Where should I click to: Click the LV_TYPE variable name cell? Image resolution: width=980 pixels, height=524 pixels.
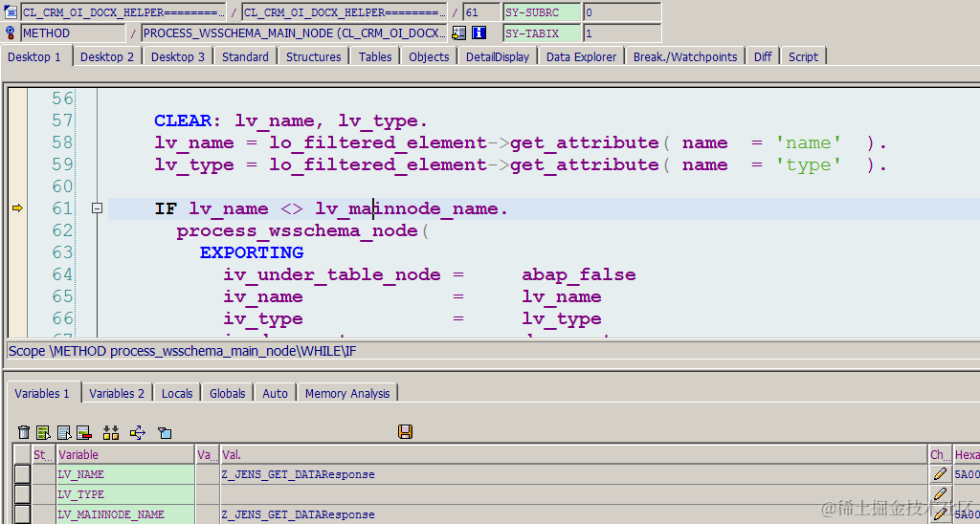[125, 494]
